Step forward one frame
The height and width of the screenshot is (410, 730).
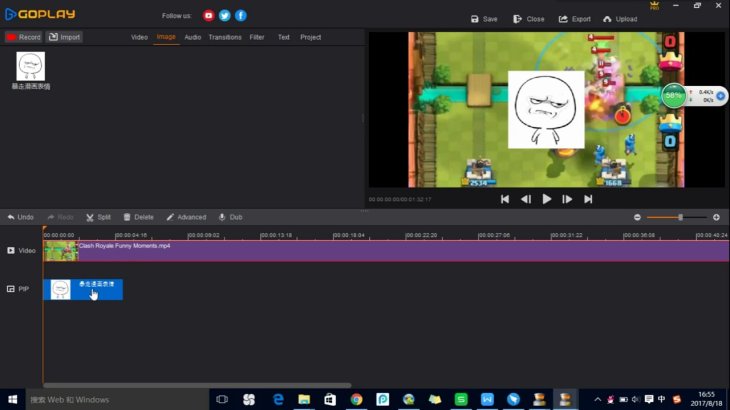point(567,199)
